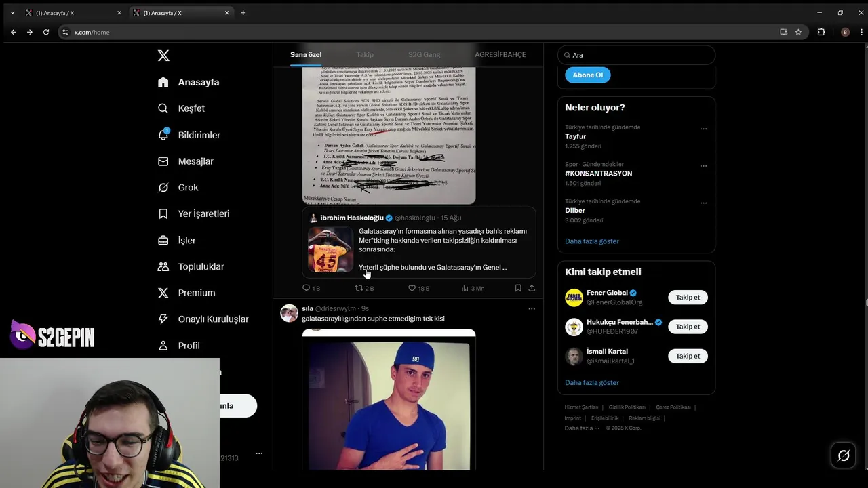
Task: Show more follow suggestions link
Action: (592, 383)
